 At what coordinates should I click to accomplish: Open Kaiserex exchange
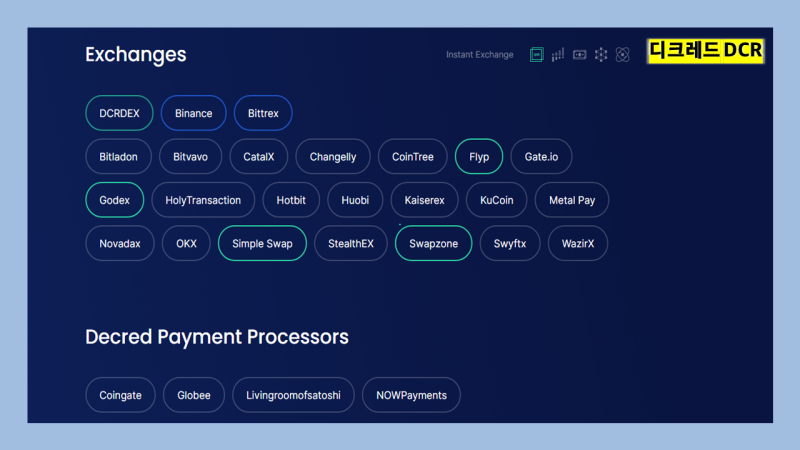[x=424, y=200]
